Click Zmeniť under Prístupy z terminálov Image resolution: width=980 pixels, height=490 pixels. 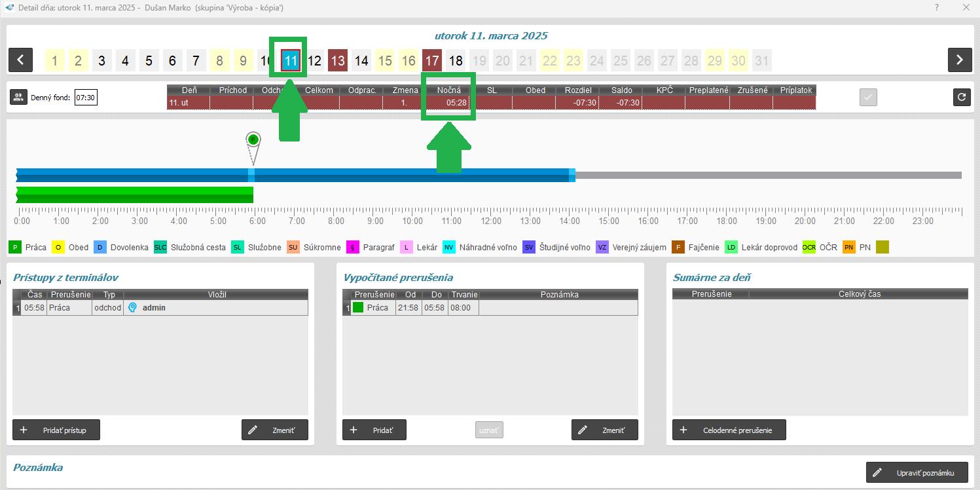click(x=274, y=430)
